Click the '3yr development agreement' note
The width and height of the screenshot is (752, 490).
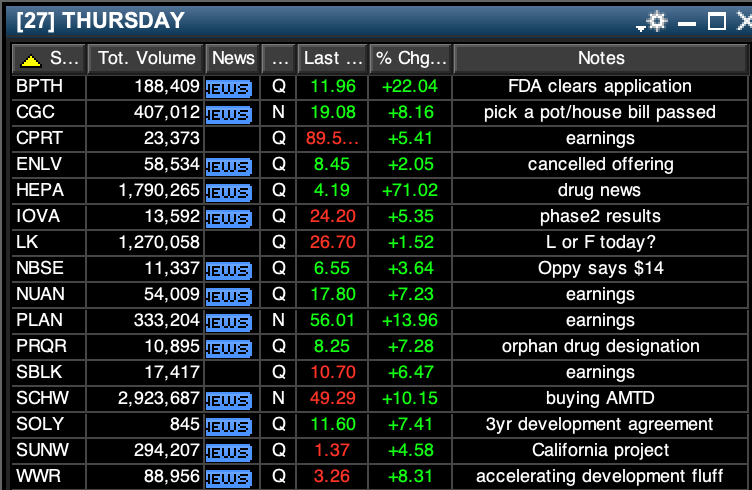[x=599, y=424]
